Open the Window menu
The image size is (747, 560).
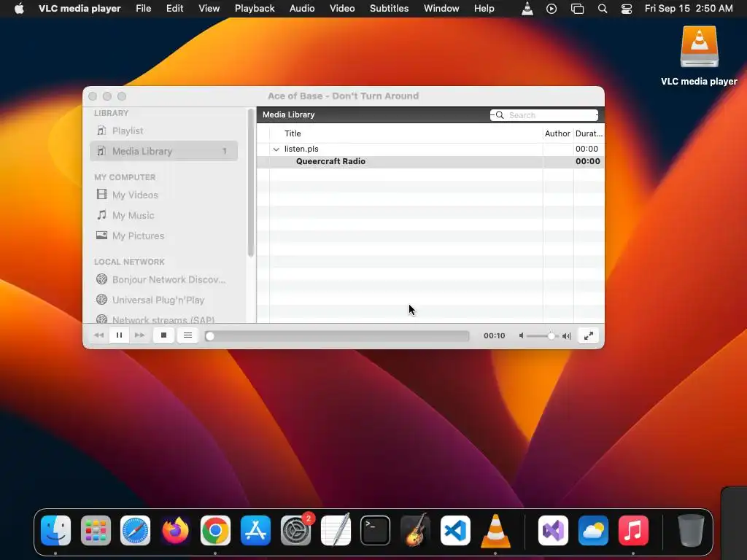441,9
